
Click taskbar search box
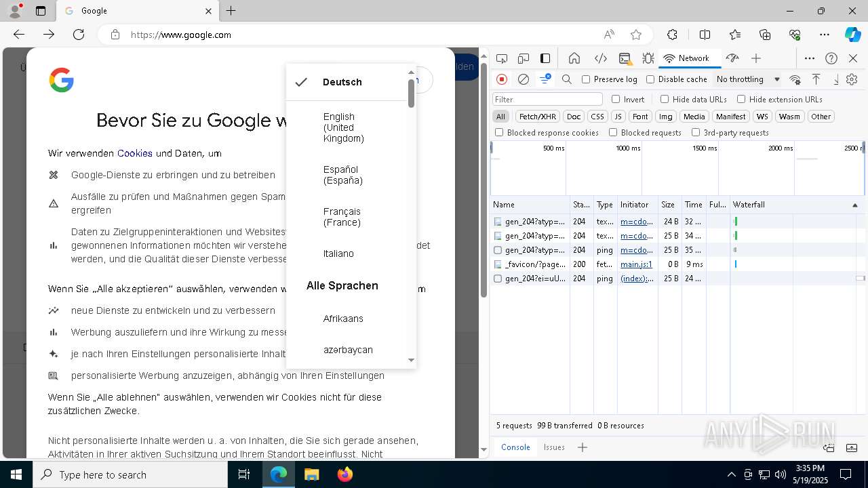click(x=130, y=474)
